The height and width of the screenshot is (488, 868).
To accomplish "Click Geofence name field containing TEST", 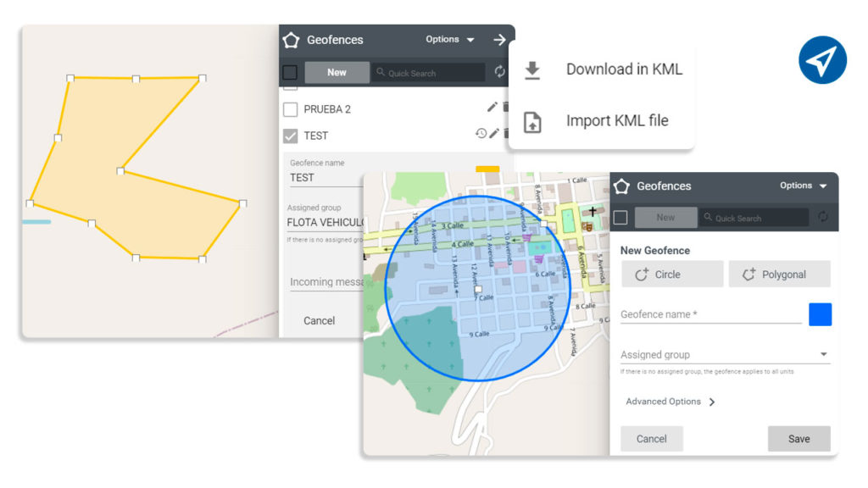I will (325, 178).
